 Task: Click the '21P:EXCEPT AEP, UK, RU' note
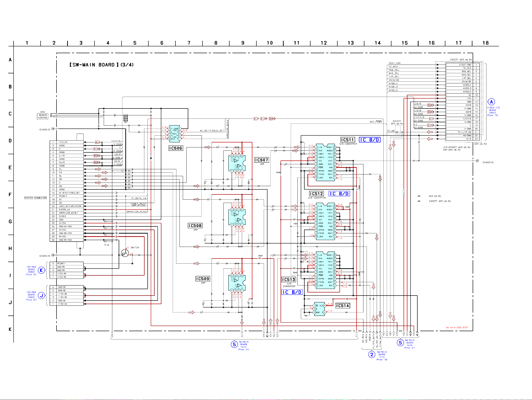(457, 147)
